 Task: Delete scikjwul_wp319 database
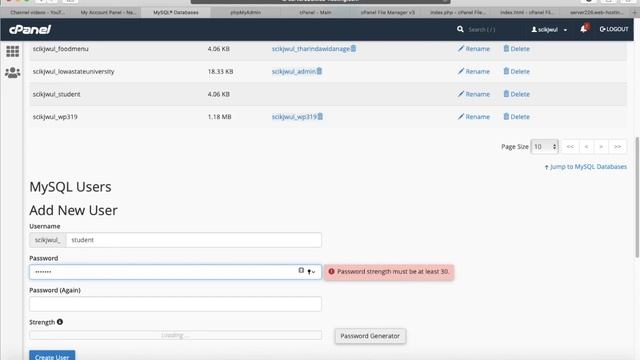tap(516, 117)
